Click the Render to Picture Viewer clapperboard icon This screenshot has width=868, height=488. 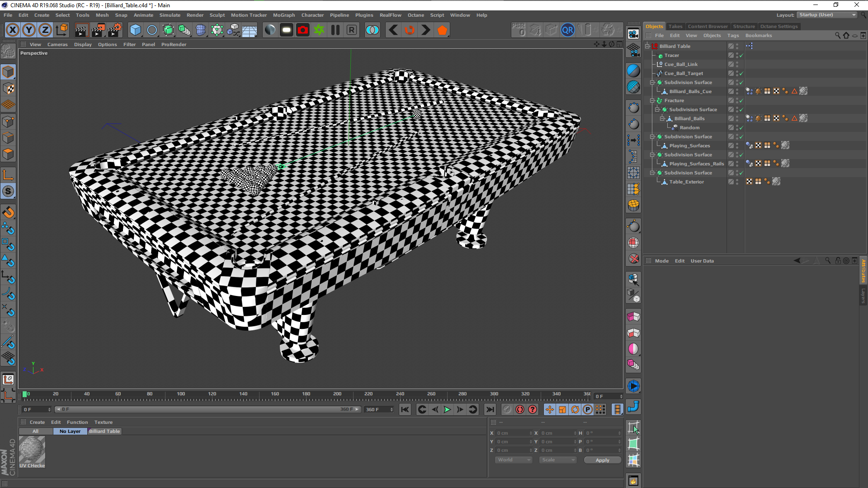tap(98, 30)
